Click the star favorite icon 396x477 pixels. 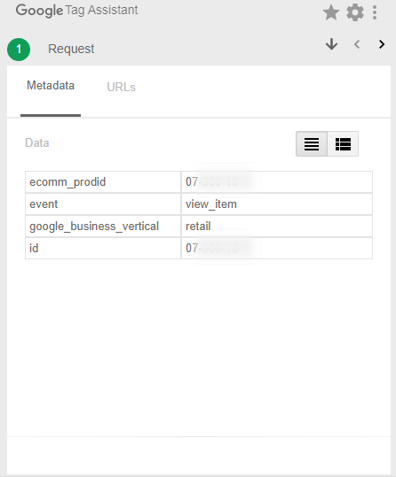pos(331,13)
